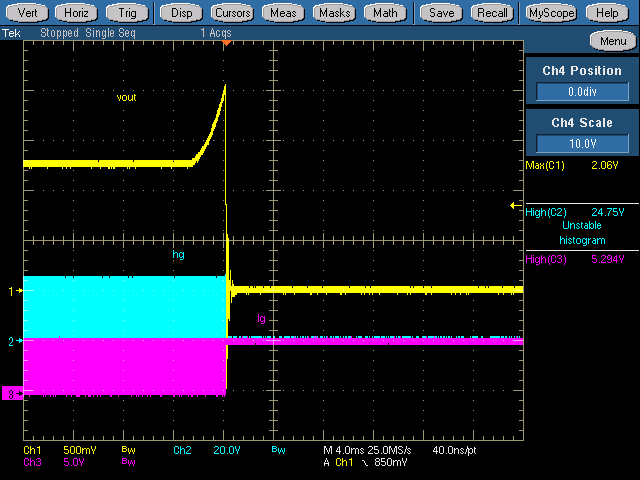Select the magenta channel 3 marker
The height and width of the screenshot is (480, 640).
[12, 395]
